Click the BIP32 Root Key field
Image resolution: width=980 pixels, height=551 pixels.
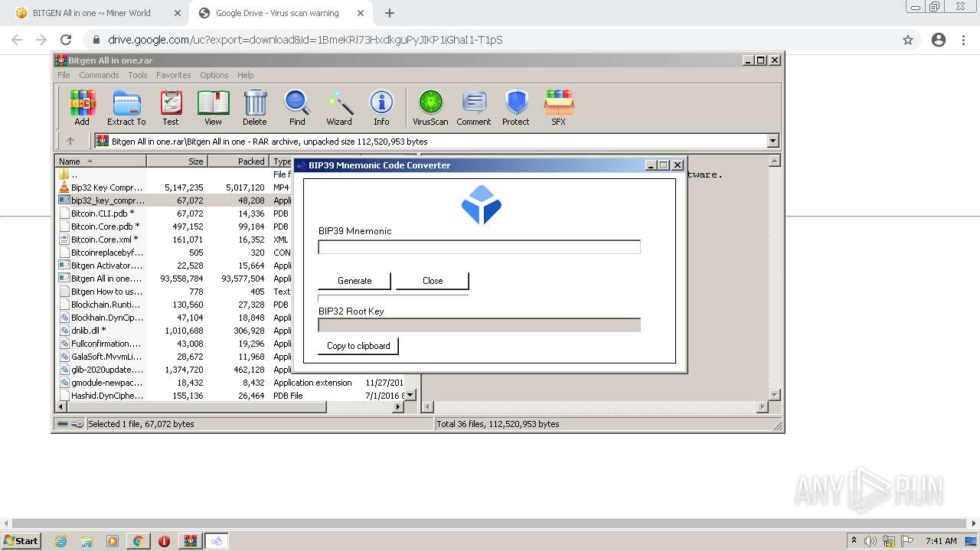point(479,325)
